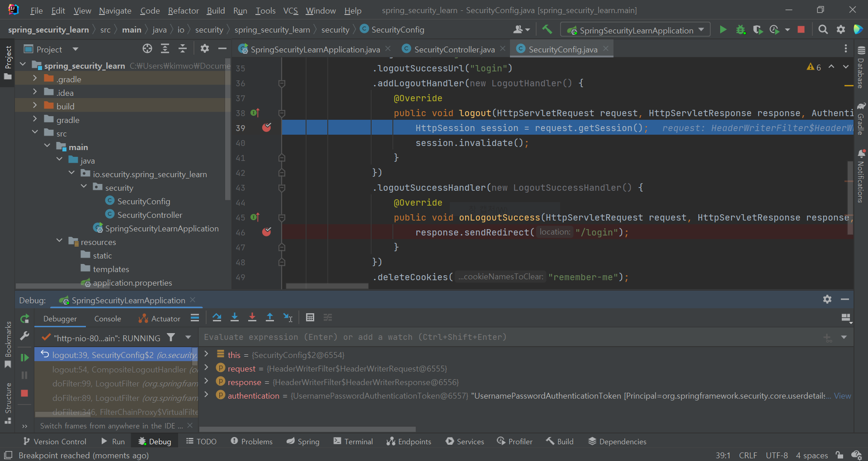This screenshot has height=461, width=868.
Task: Open Evaluate Expression calculator icon
Action: coord(310,318)
